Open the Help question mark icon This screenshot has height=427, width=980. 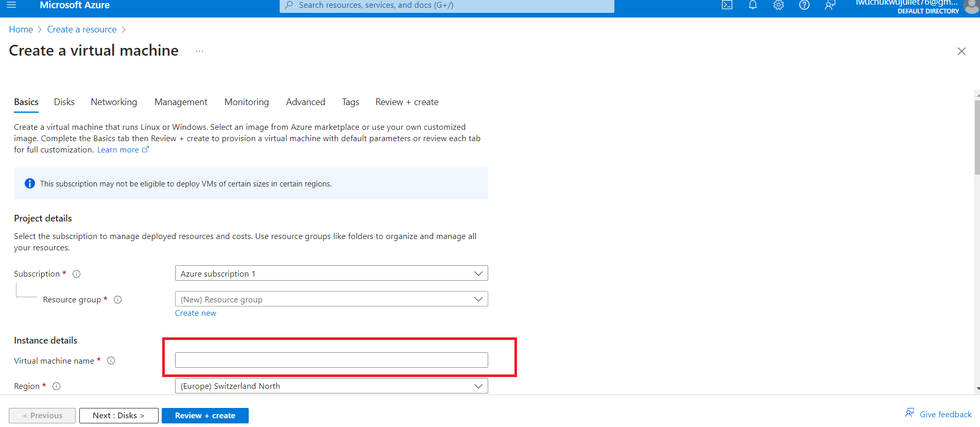pyautogui.click(x=804, y=5)
